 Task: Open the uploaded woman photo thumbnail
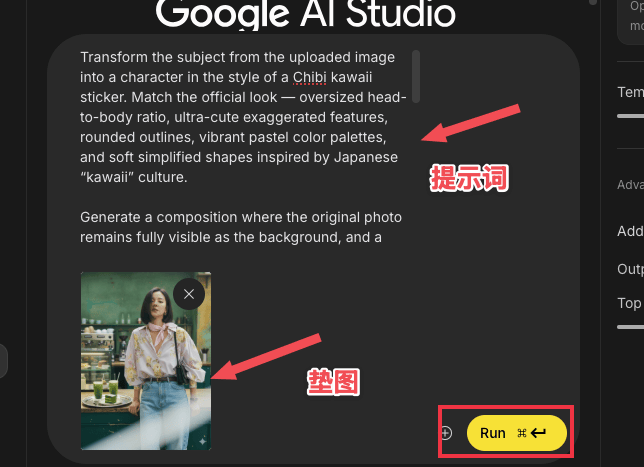point(146,361)
